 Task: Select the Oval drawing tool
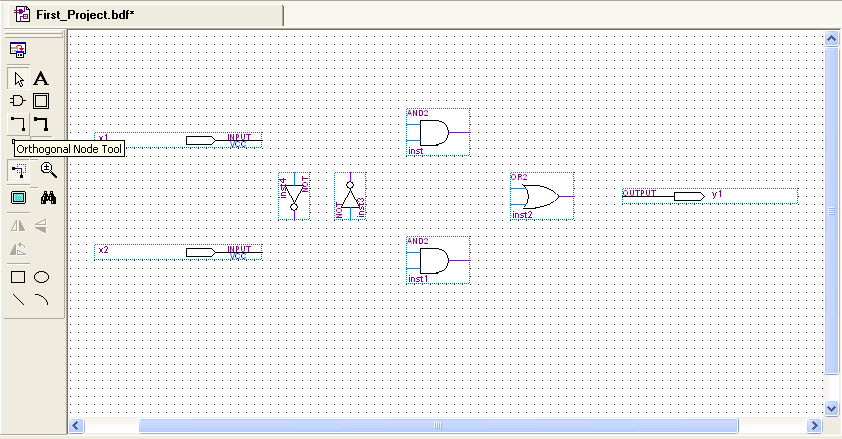42,277
